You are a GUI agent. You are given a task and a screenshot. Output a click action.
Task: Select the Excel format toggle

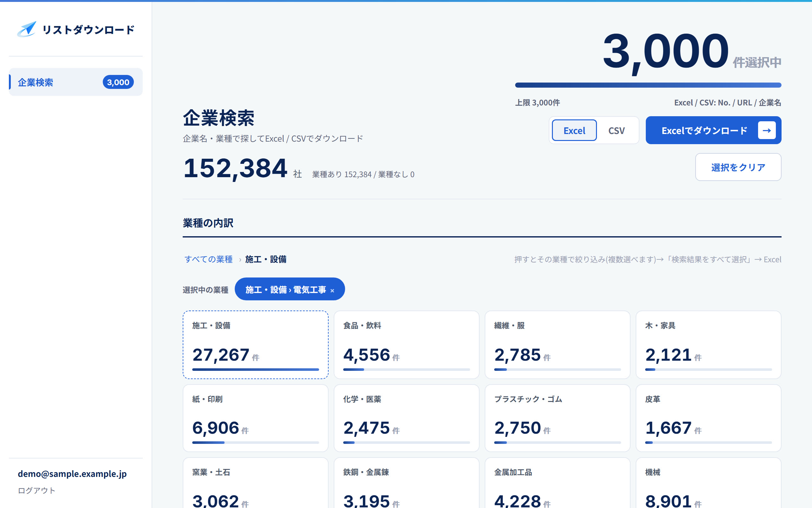pyautogui.click(x=574, y=130)
